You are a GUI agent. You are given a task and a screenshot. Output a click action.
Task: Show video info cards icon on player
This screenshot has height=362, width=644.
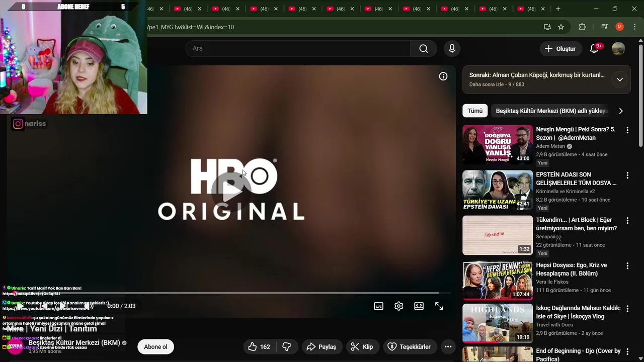(443, 76)
